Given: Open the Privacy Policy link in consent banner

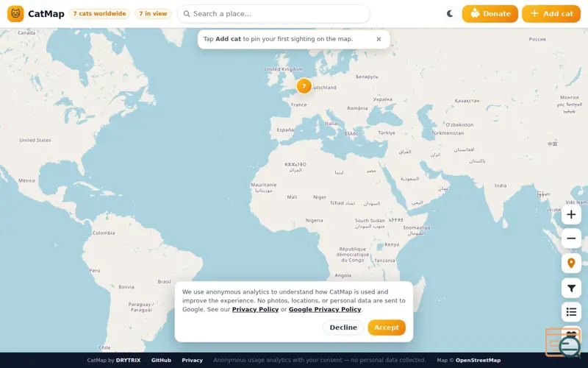Looking at the screenshot, I should click(x=255, y=309).
